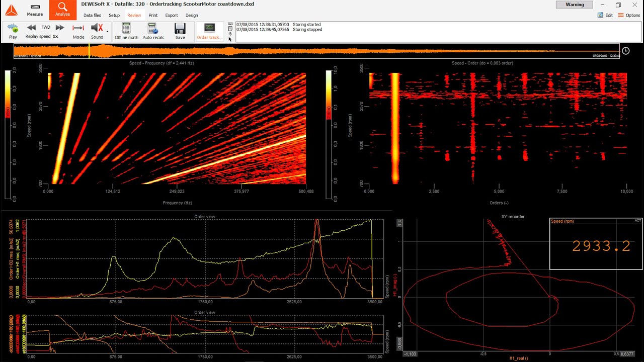Open Offline math

click(x=126, y=31)
